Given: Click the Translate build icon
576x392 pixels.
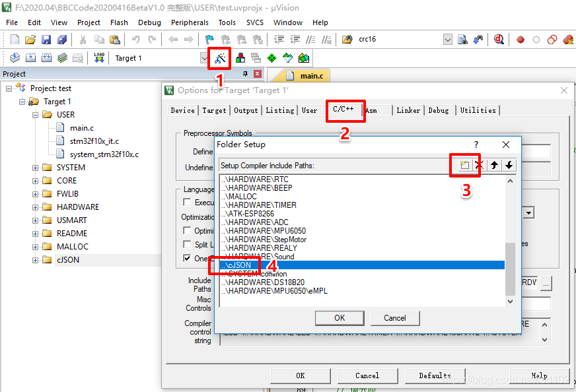Looking at the screenshot, I should pyautogui.click(x=15, y=57).
